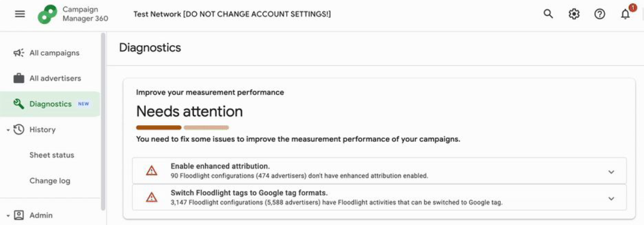This screenshot has height=225, width=644.
Task: Expand the Admin section arrow
Action: coord(8,216)
